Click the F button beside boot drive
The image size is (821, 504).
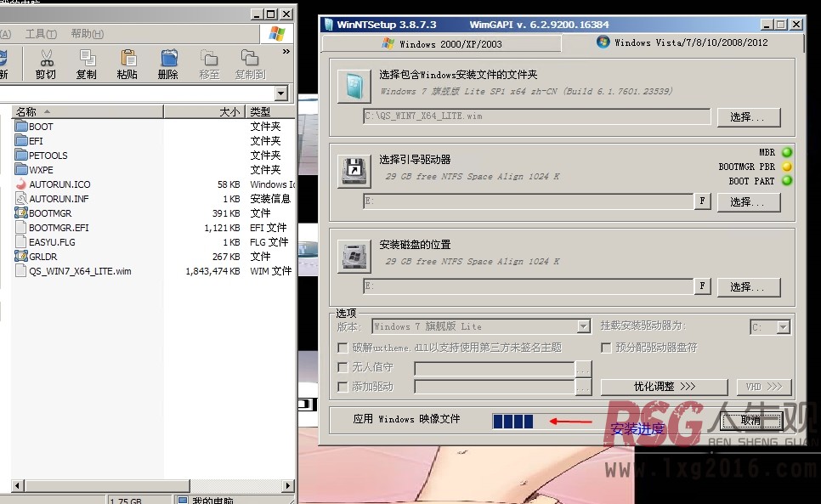(702, 201)
